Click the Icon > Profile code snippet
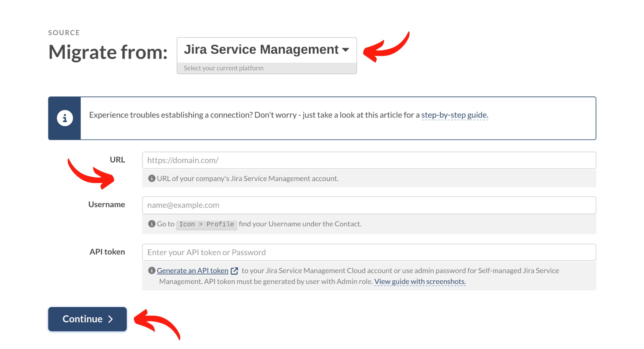644x349 pixels. (206, 225)
